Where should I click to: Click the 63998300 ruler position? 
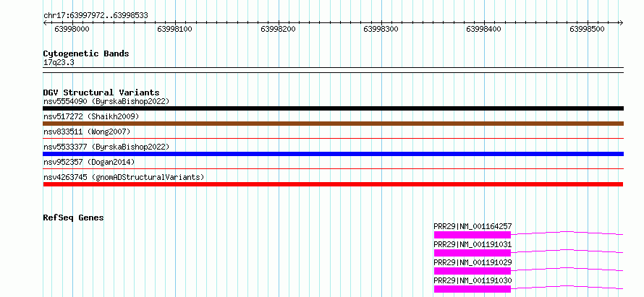tap(381, 29)
